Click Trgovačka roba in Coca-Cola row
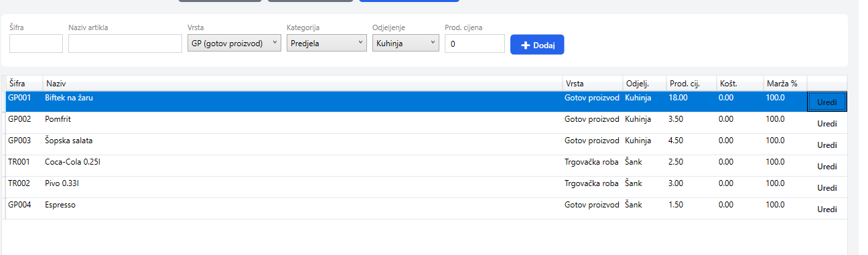868x255 pixels. click(x=591, y=162)
